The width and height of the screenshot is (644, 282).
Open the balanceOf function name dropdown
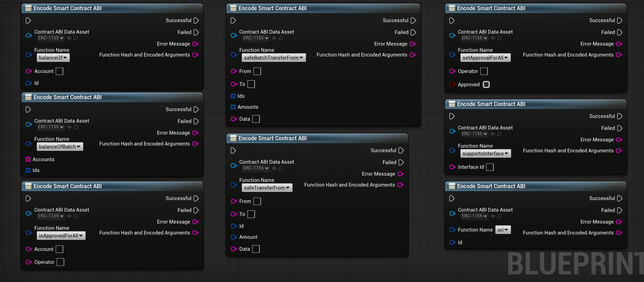pyautogui.click(x=53, y=58)
